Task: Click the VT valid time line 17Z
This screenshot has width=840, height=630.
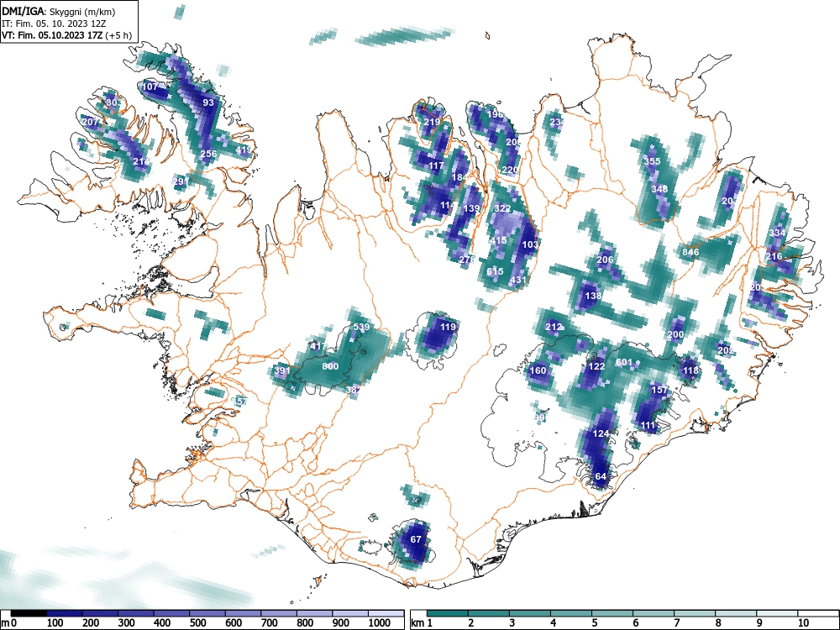Action: pyautogui.click(x=66, y=36)
